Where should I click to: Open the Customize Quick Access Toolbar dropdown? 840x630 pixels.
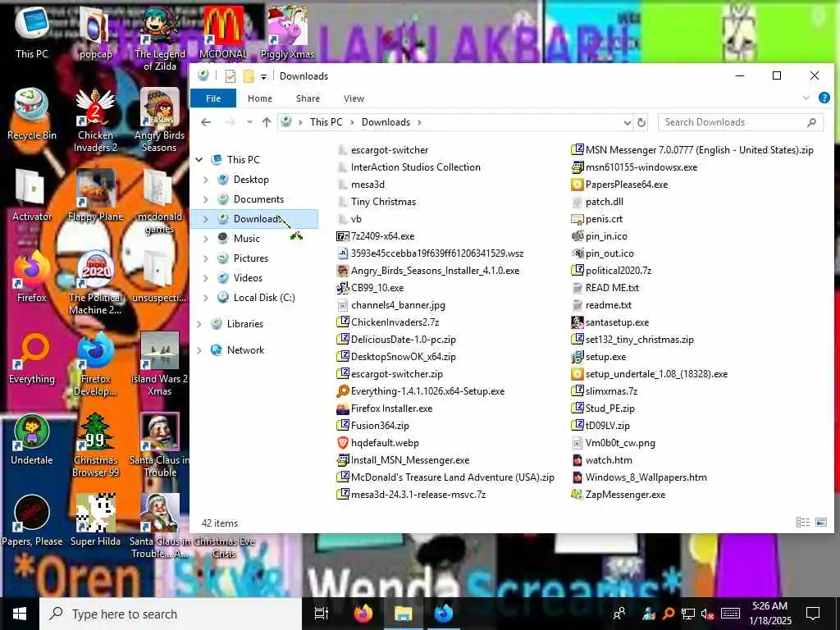coord(263,76)
